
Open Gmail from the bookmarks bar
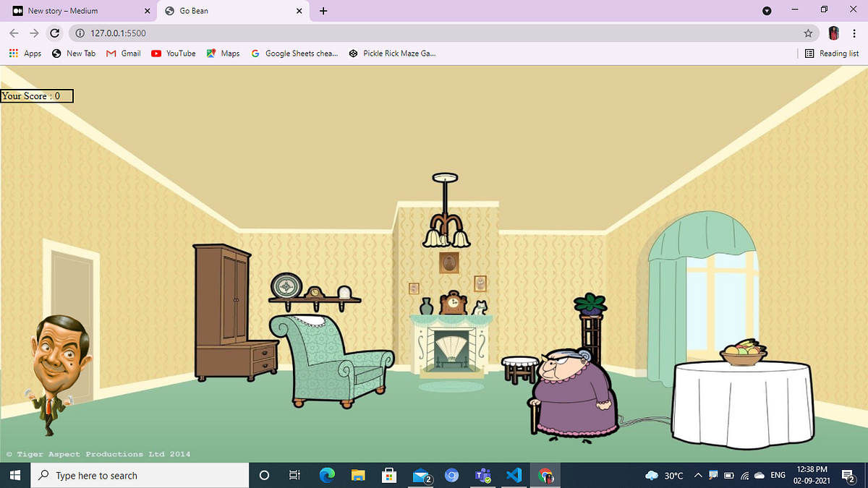coord(123,53)
